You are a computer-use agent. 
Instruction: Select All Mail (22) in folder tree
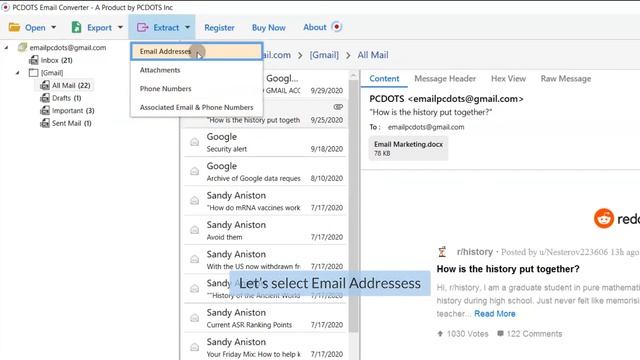[x=71, y=85]
